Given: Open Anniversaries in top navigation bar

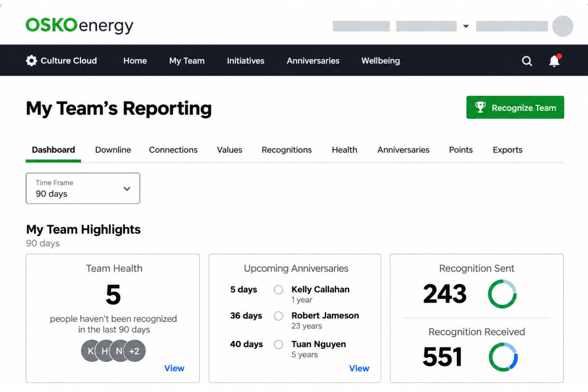Looking at the screenshot, I should pos(313,61).
